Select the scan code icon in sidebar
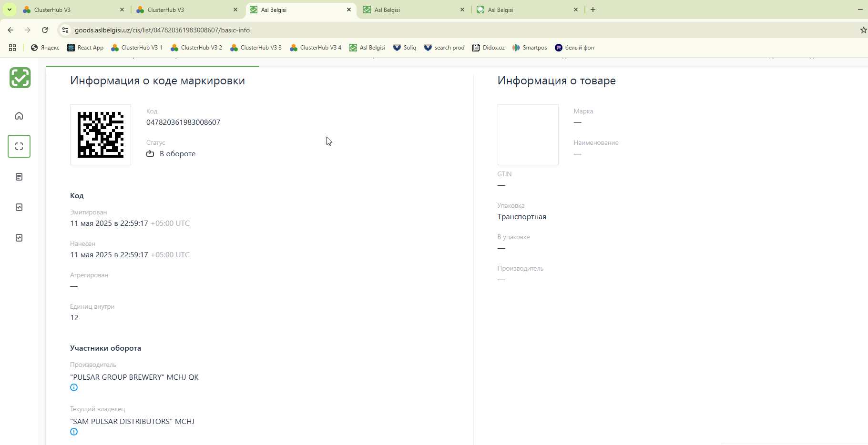The height and width of the screenshot is (445, 868). [x=19, y=146]
